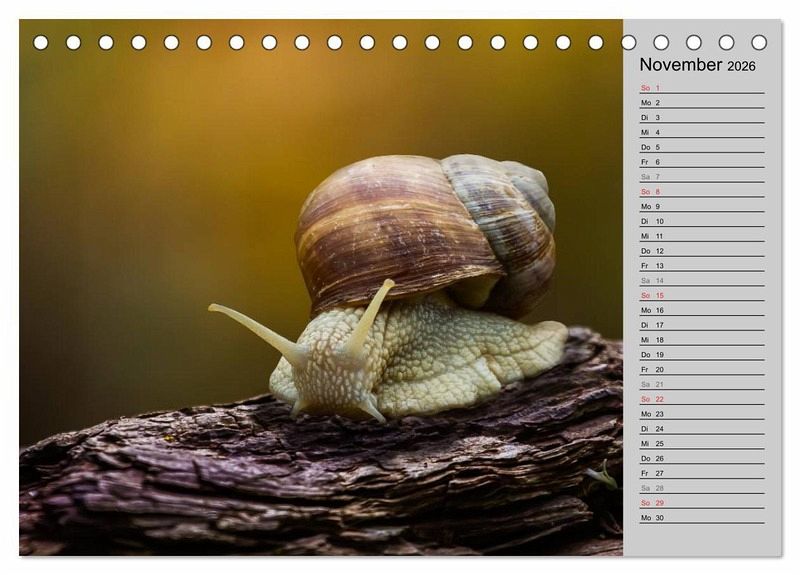Screen dimensions: 800x575
Task: Select the Mi 11 date row
Action: (701, 236)
